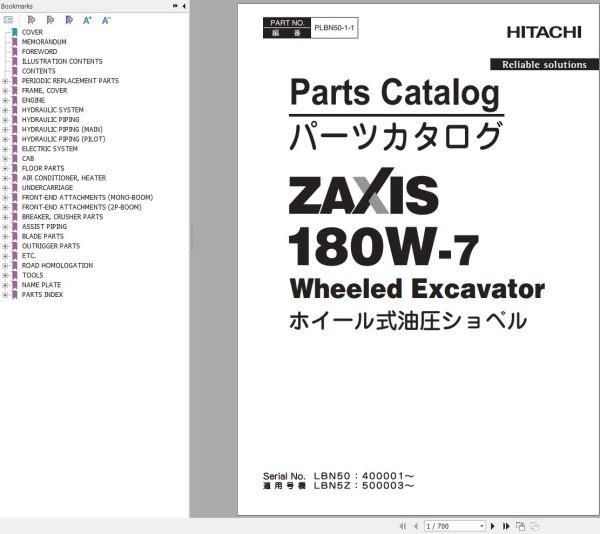Click the Serial No. LBN50 text
This screenshot has height=534, width=600.
[x=338, y=476]
